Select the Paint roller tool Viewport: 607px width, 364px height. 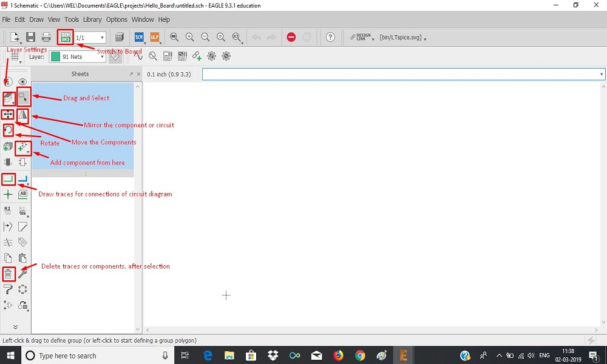pos(8,289)
